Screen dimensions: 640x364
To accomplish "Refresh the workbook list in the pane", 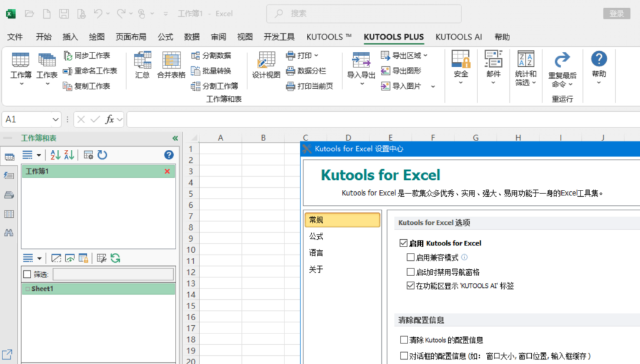I will (102, 155).
